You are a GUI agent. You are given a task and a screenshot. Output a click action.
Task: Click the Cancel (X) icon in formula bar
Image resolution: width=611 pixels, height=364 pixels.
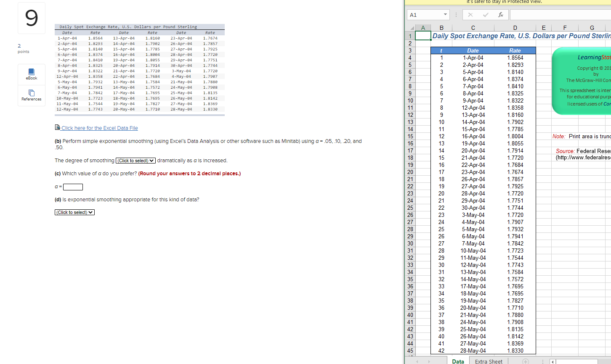tap(470, 14)
